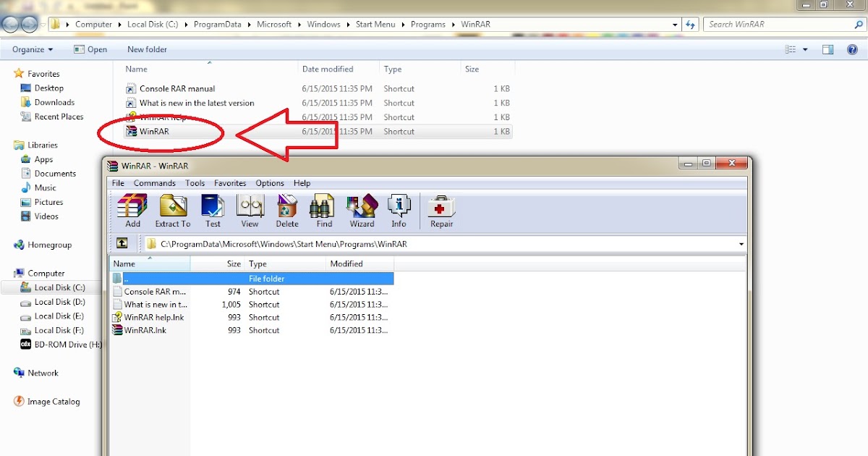The height and width of the screenshot is (456, 868).
Task: Click Programs breadcrumb in address bar
Action: (428, 24)
